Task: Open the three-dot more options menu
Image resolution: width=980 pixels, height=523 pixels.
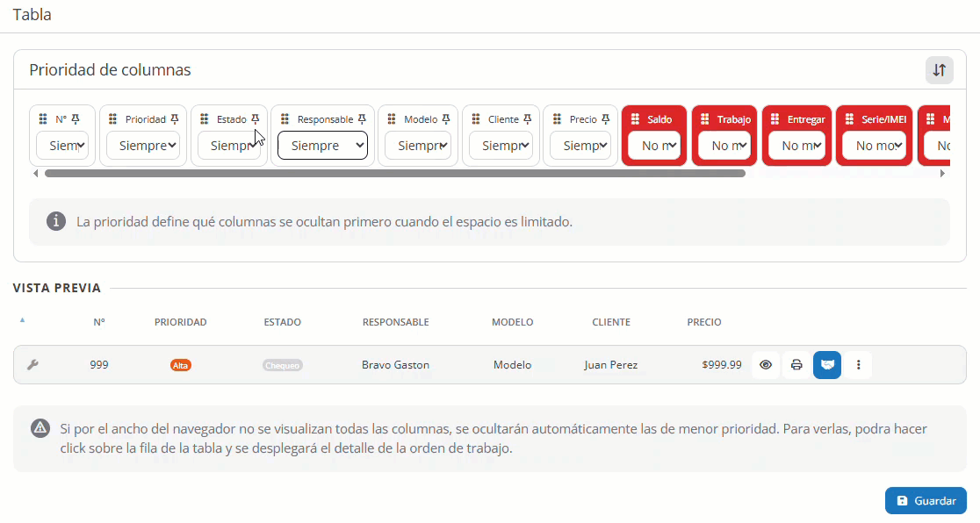Action: pyautogui.click(x=858, y=365)
